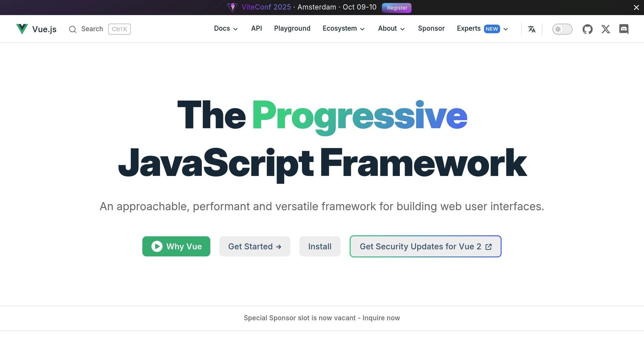Click the Ctrl K shortcut badge
The image size is (644, 362).
tap(119, 29)
